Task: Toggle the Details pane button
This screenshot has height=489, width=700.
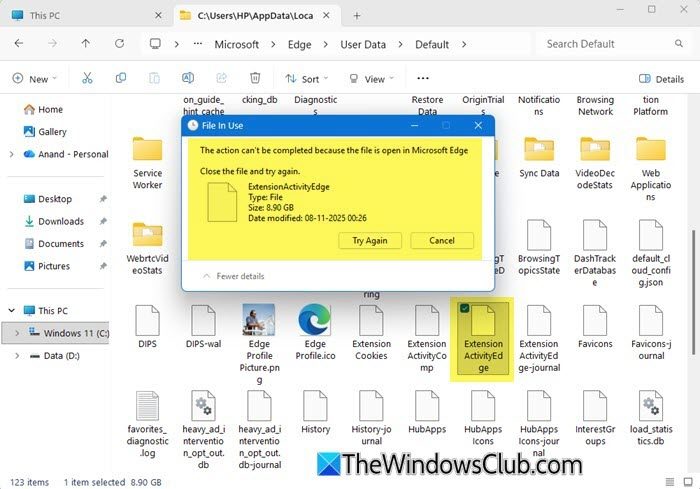Action: pos(661,79)
